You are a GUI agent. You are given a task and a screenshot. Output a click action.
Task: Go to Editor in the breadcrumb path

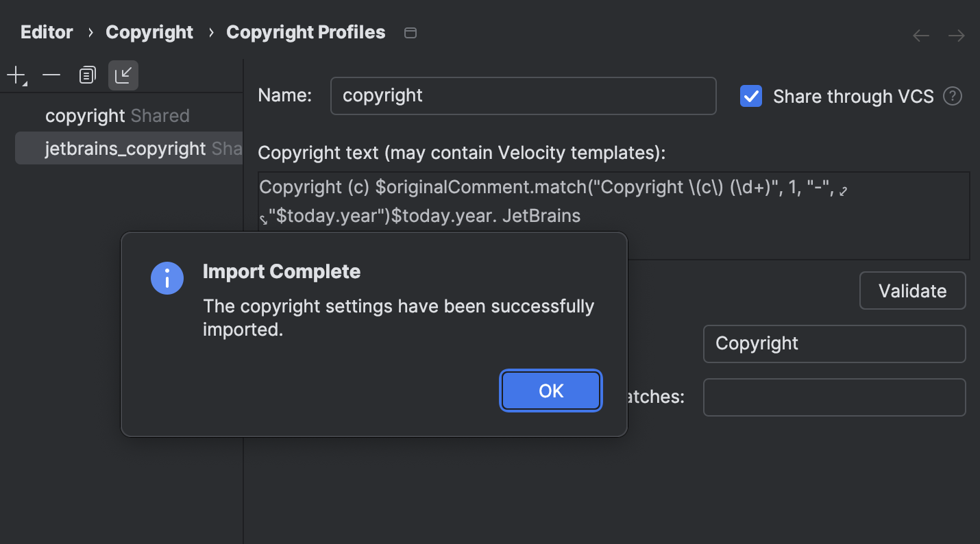click(46, 32)
